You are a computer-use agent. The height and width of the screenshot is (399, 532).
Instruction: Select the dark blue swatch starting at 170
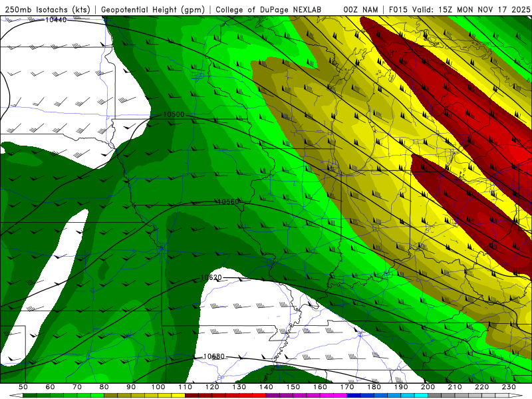coord(354,396)
